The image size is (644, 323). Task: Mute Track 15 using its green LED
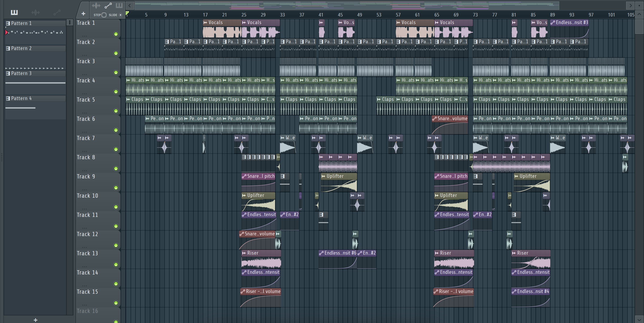click(116, 303)
